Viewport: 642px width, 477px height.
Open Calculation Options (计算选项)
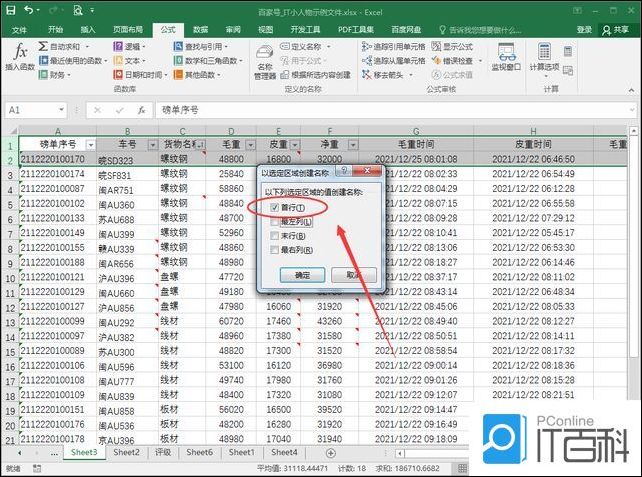(x=544, y=59)
